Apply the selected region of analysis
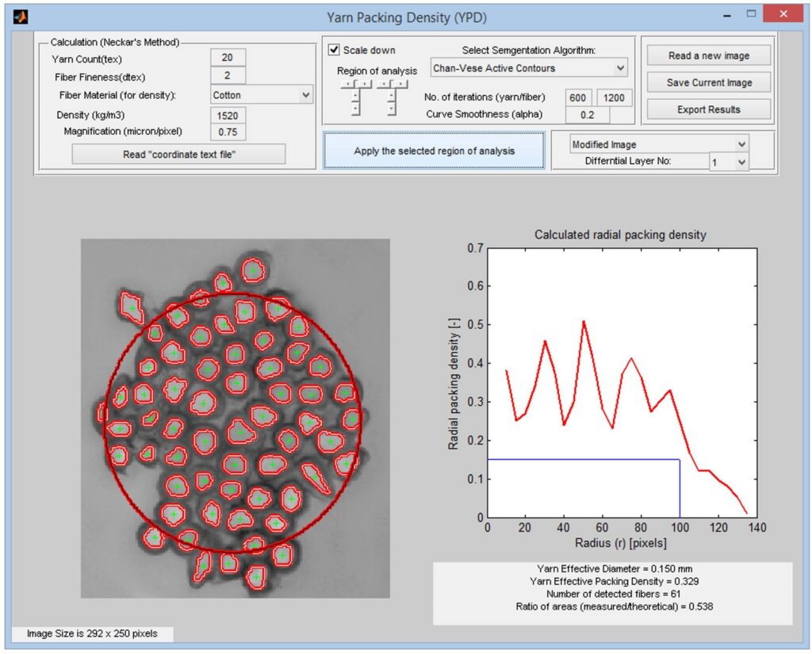The height and width of the screenshot is (654, 812). [434, 151]
